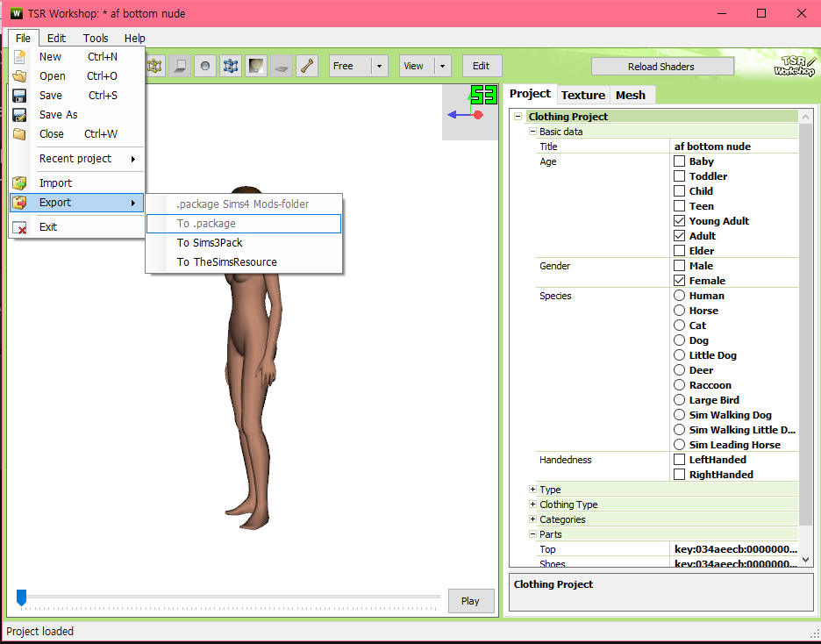Viewport: 821px width, 644px height.
Task: Toggle the light bulb lighting icon
Action: tap(256, 66)
